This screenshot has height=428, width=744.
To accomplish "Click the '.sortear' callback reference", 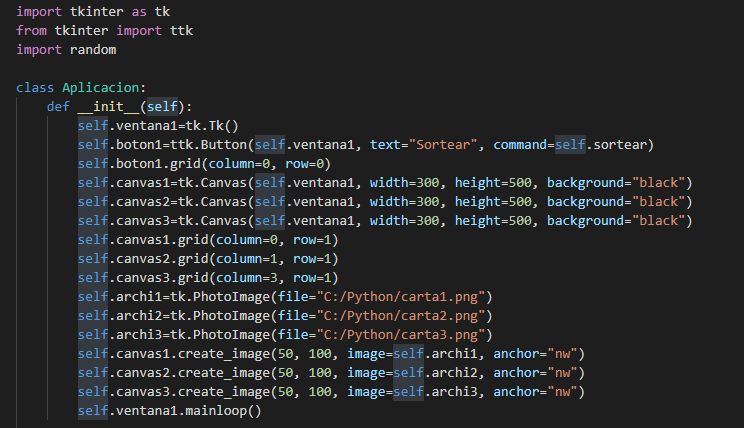I will point(616,145).
